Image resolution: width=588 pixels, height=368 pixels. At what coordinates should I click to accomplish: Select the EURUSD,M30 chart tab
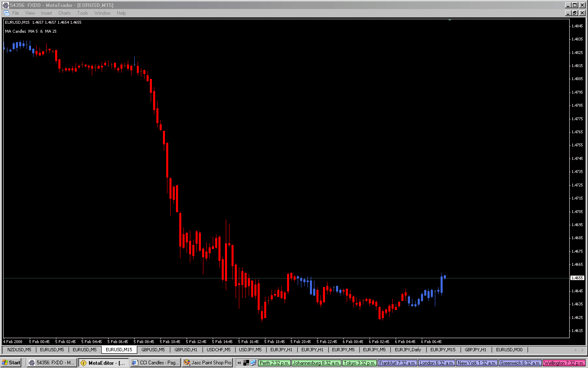point(509,350)
